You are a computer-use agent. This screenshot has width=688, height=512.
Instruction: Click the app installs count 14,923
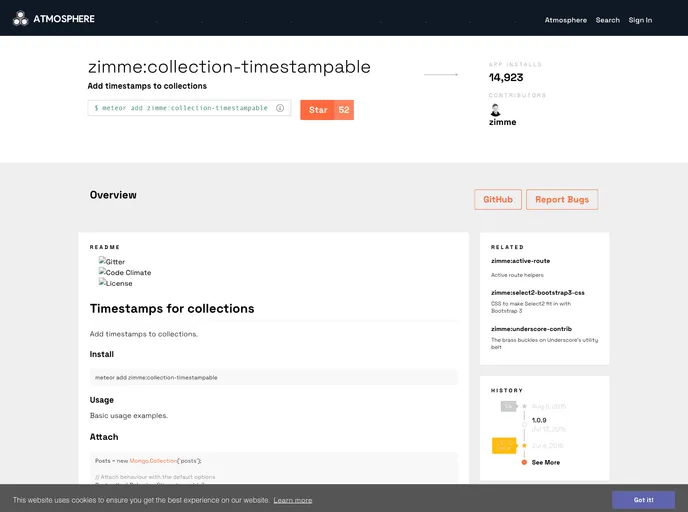(506, 78)
